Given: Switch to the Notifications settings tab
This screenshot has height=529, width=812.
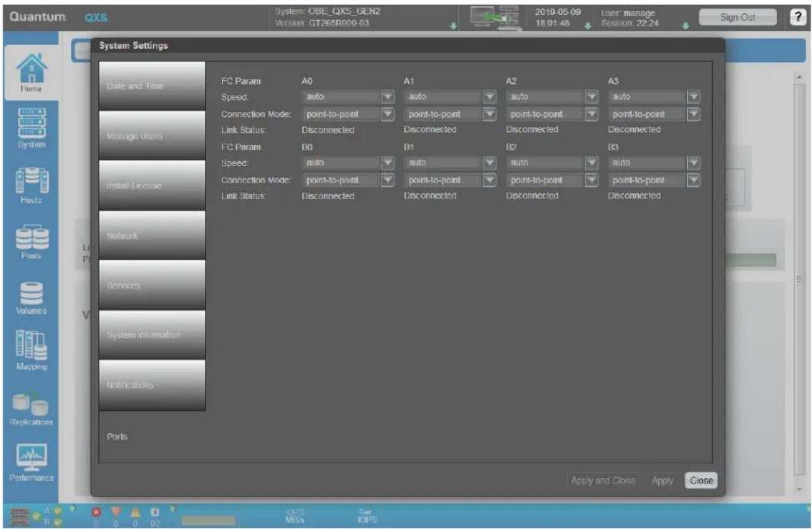Looking at the screenshot, I should 152,385.
